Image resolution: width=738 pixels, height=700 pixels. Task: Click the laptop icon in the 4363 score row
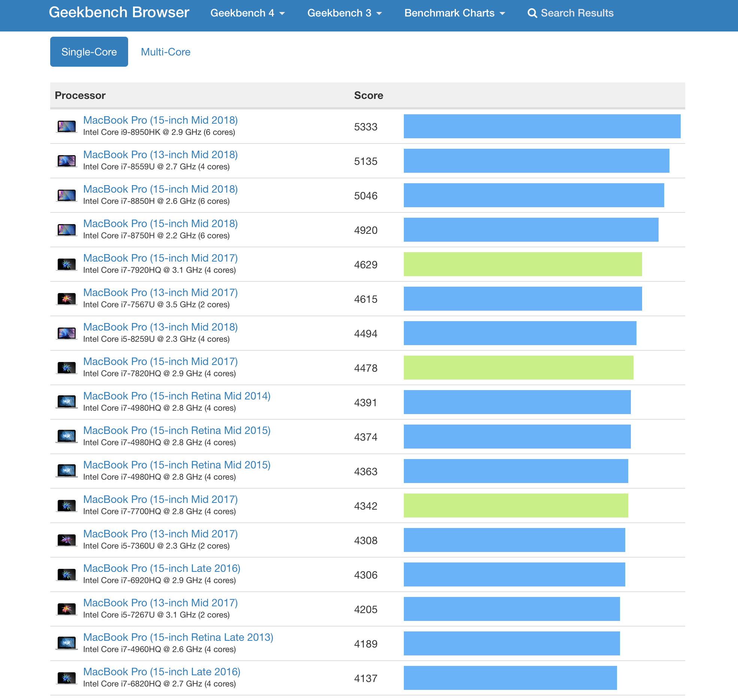coord(67,471)
